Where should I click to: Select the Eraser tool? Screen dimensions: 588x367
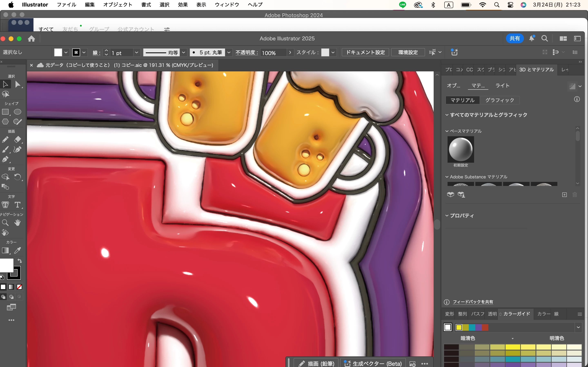click(18, 140)
